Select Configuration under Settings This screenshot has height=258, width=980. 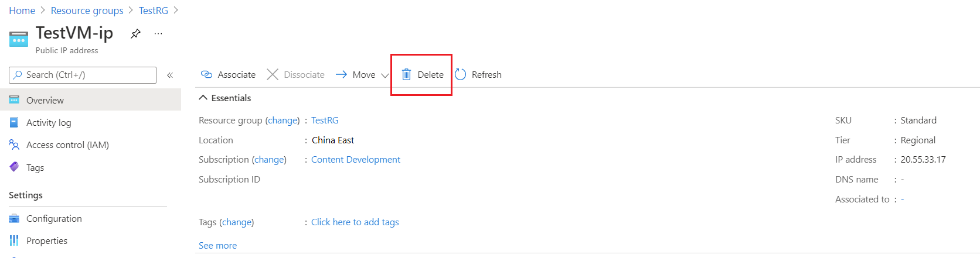coord(54,219)
